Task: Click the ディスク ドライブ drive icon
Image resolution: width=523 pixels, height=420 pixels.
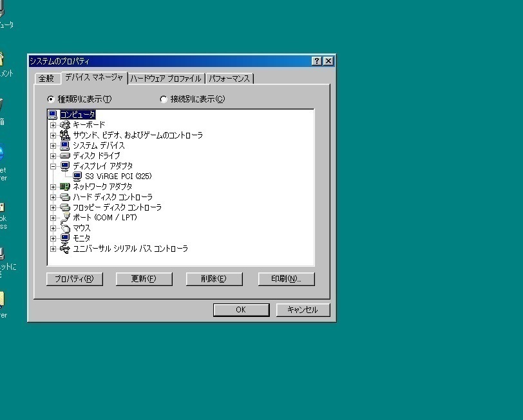Action: coord(64,156)
